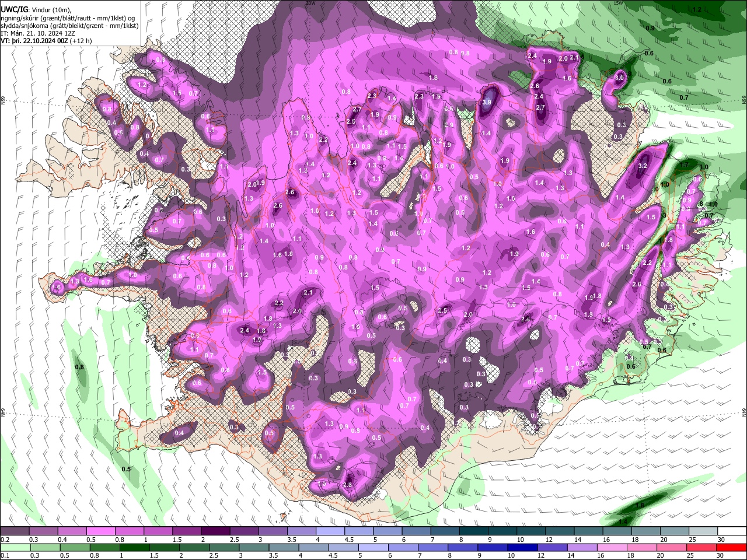
Task: Click the 25 label on bottom legend row
Action: click(x=692, y=556)
